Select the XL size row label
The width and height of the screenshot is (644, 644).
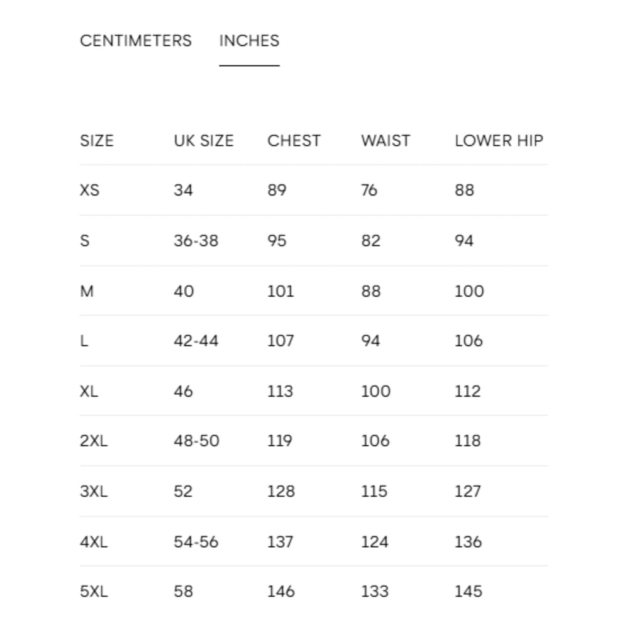[89, 391]
